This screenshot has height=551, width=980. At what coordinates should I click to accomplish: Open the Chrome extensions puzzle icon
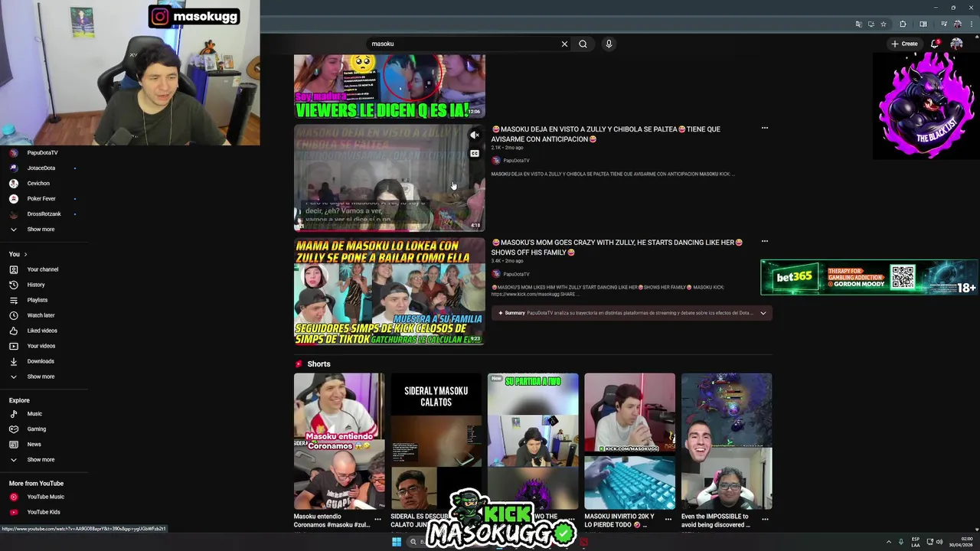903,24
